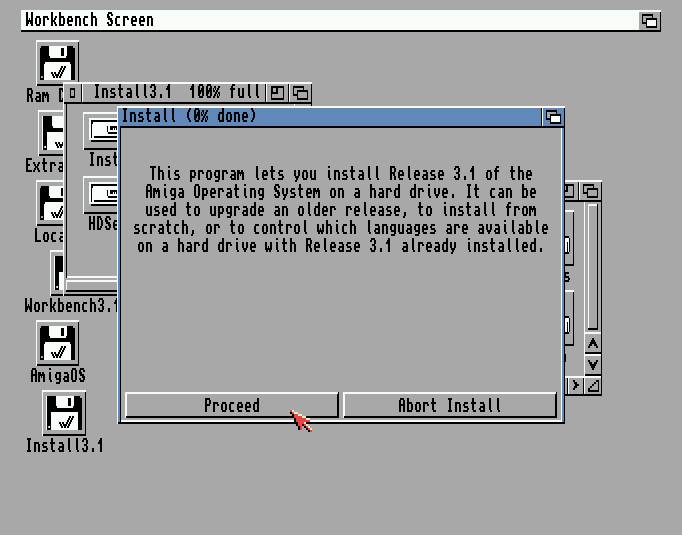Select the Install3.1 desktop disk icon
Image resolution: width=682 pixels, height=535 pixels.
click(x=64, y=412)
